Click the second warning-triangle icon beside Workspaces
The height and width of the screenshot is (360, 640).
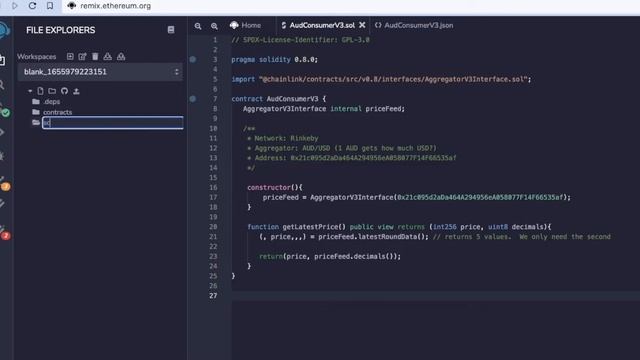[121, 56]
